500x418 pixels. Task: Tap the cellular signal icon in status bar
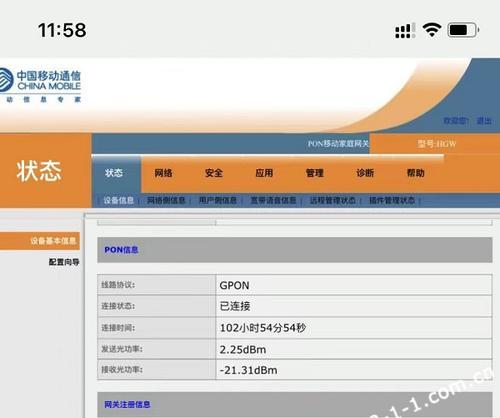click(x=405, y=30)
